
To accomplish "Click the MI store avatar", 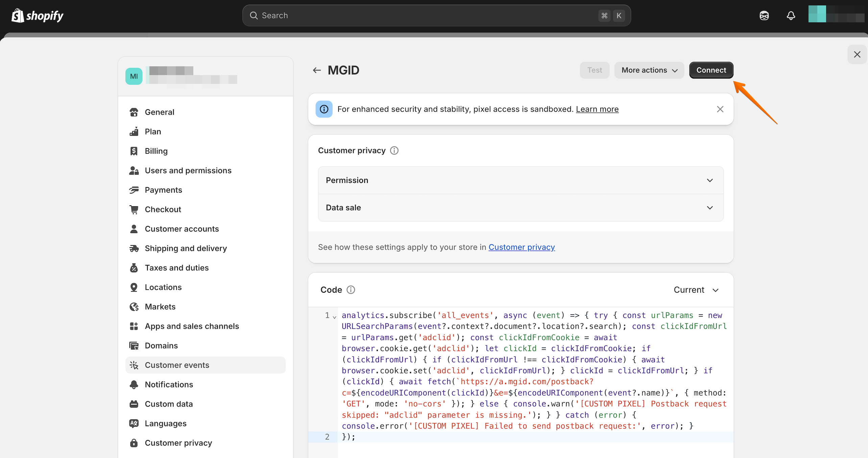I will tap(134, 76).
